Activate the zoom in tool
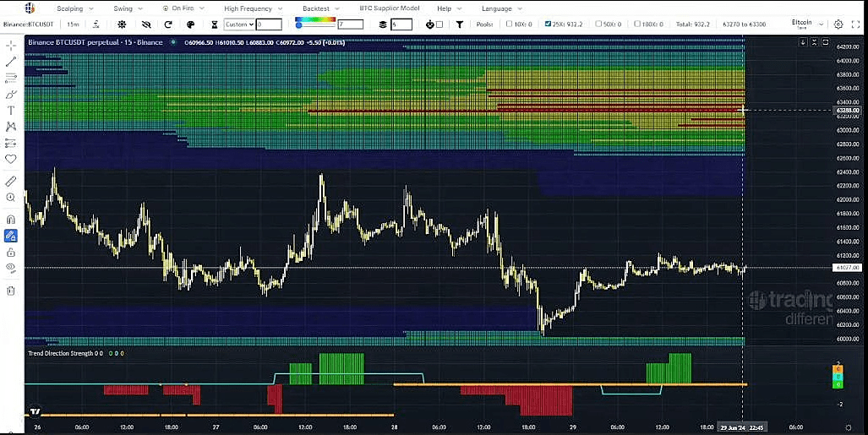The width and height of the screenshot is (868, 435). pos(10,197)
